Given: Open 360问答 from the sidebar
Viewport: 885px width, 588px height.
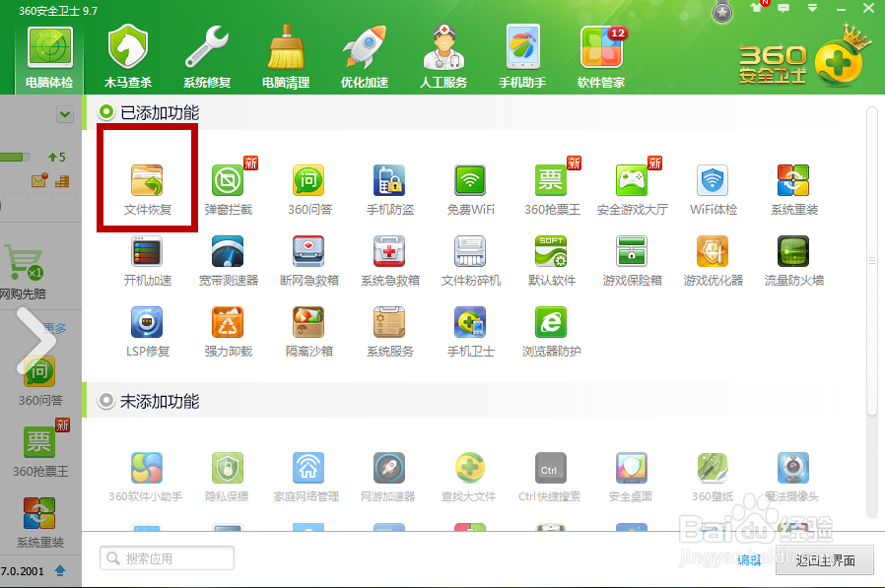Looking at the screenshot, I should coord(39,381).
